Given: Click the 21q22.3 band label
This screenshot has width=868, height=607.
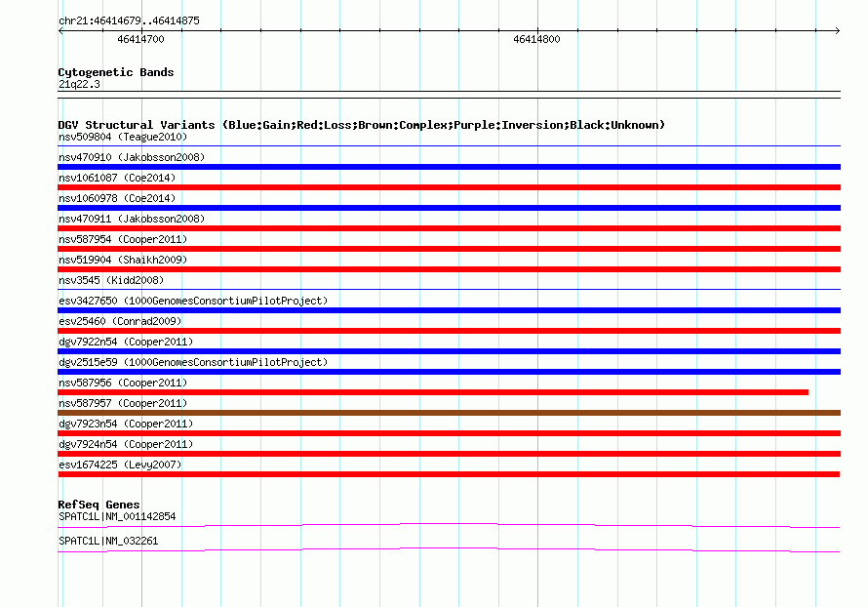Looking at the screenshot, I should pos(79,84).
